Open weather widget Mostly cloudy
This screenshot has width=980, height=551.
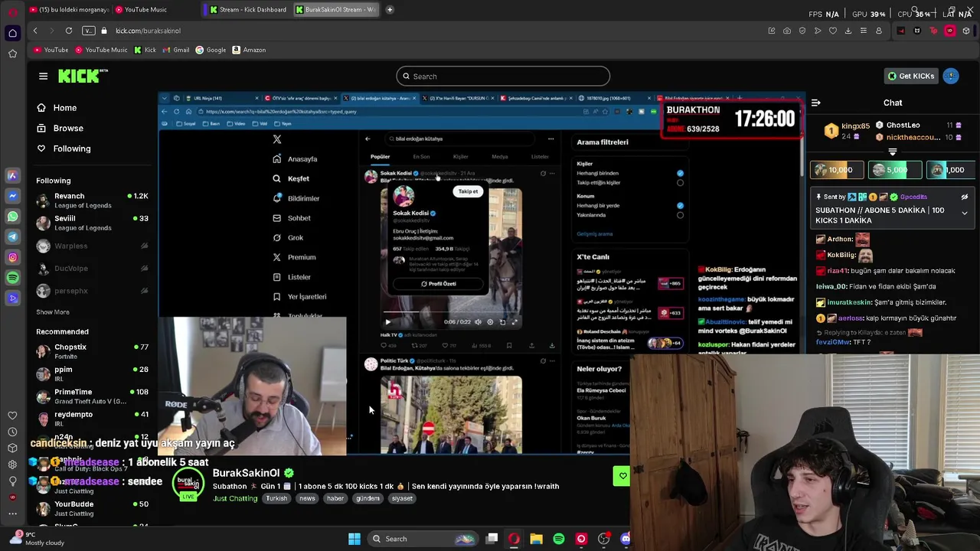pyautogui.click(x=38, y=539)
